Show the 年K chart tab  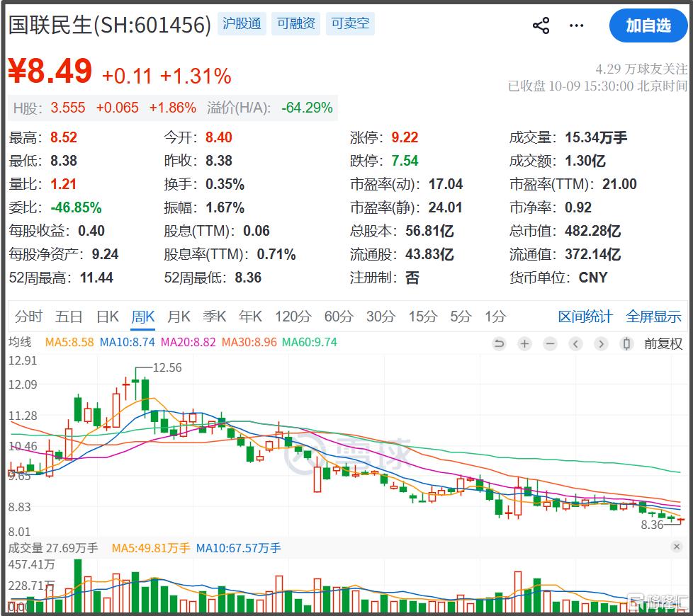[x=250, y=316]
